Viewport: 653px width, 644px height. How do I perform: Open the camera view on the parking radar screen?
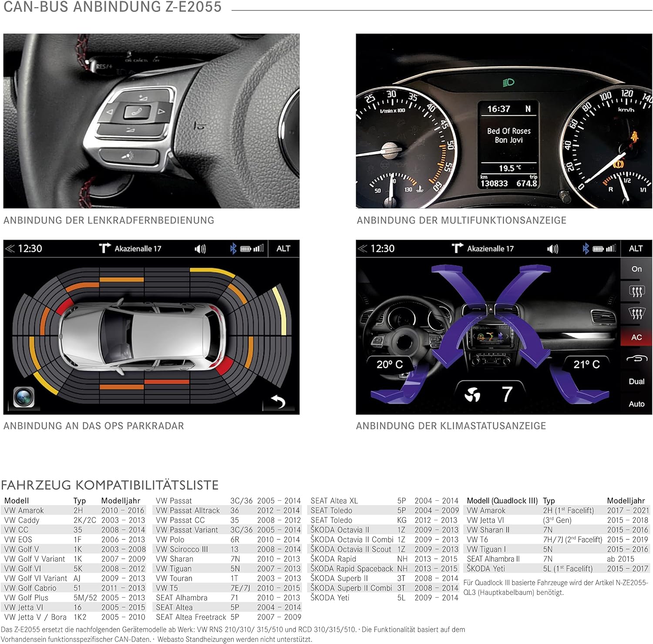24,397
